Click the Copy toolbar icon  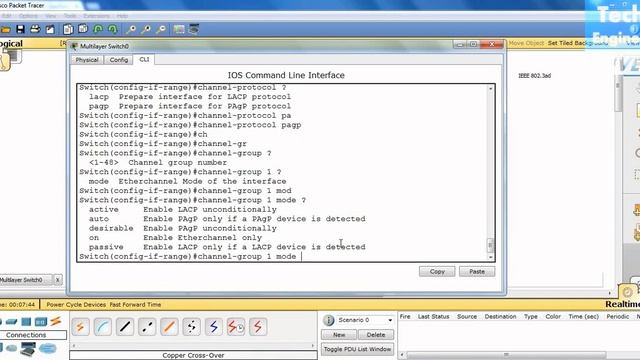click(x=68, y=29)
